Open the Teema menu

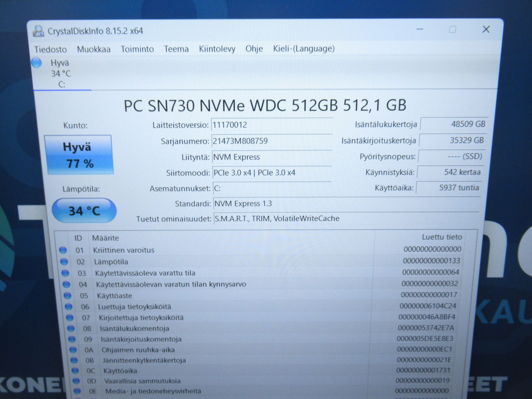tap(176, 49)
